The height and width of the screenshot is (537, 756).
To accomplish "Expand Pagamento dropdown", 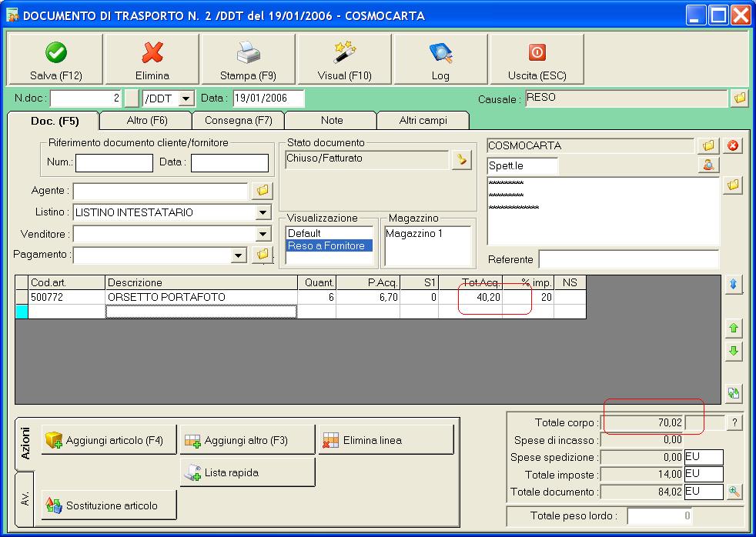I will coord(239,255).
